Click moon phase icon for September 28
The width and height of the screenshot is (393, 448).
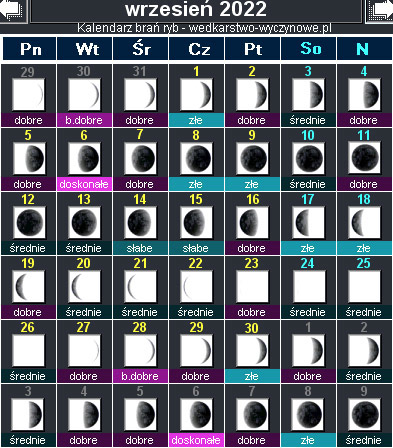coord(140,351)
